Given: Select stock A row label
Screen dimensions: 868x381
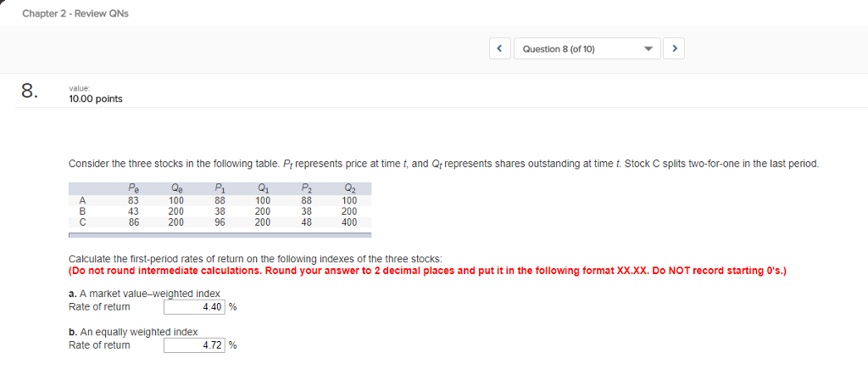Looking at the screenshot, I should point(83,201).
